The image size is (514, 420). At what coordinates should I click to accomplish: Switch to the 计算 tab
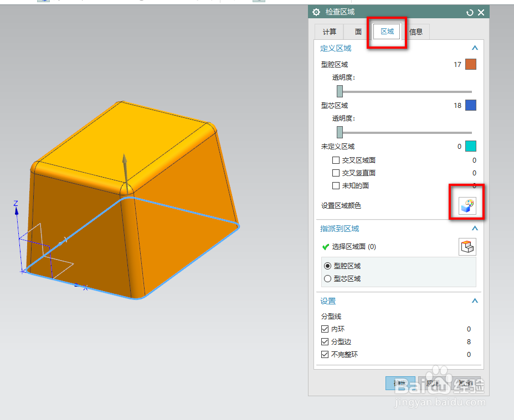click(x=329, y=32)
